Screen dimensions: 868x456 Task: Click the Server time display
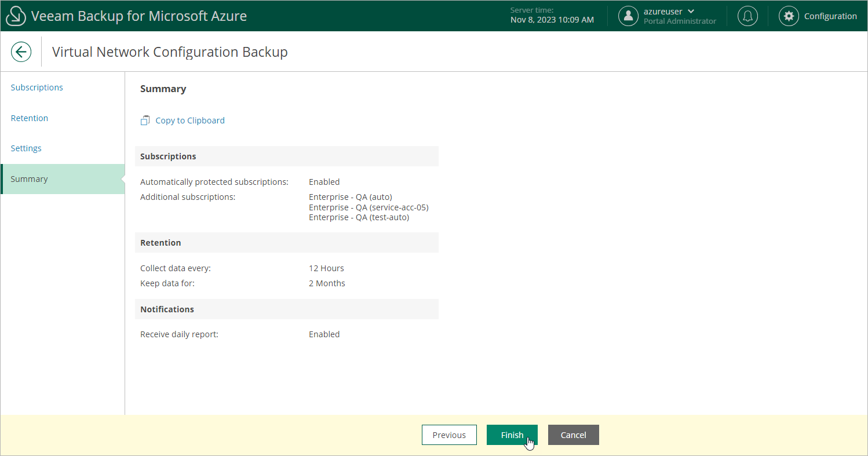click(x=552, y=16)
